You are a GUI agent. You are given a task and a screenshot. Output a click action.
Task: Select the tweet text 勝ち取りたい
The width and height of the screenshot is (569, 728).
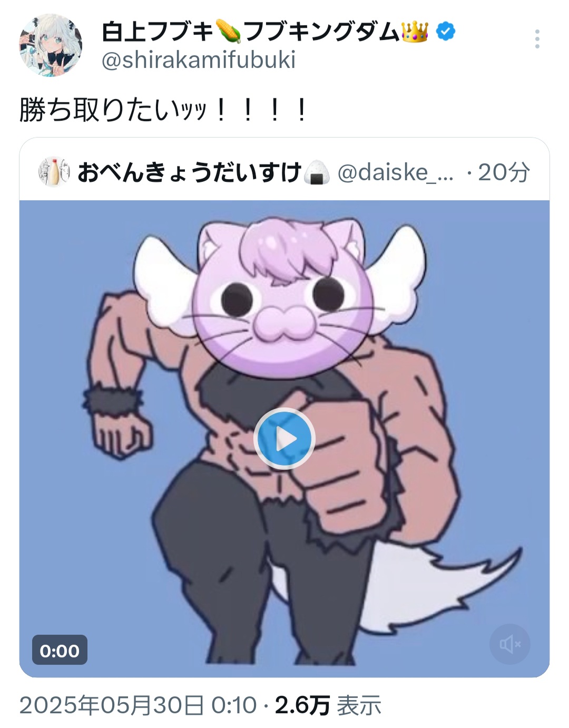[x=100, y=111]
